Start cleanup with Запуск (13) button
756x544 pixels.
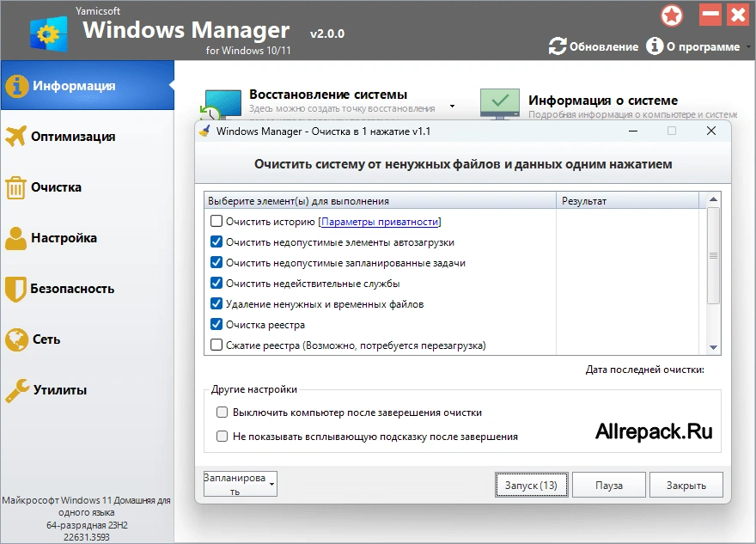[x=531, y=485]
